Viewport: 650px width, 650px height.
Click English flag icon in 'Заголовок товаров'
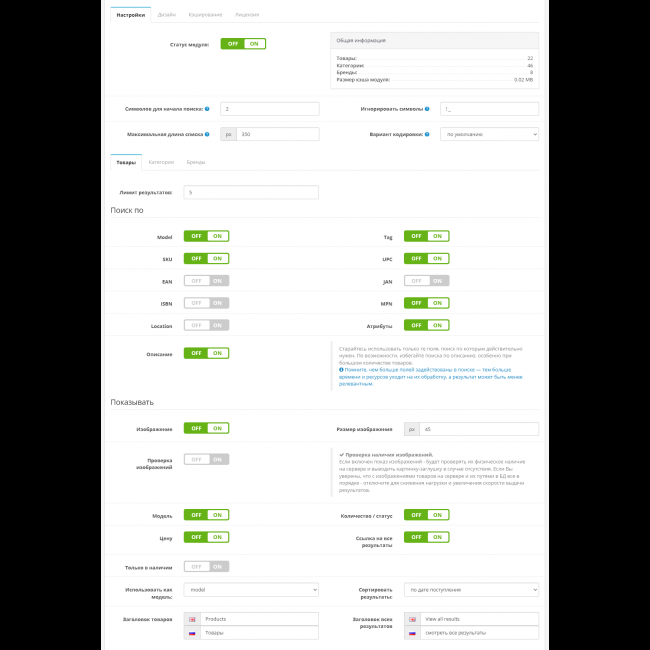[x=192, y=619]
